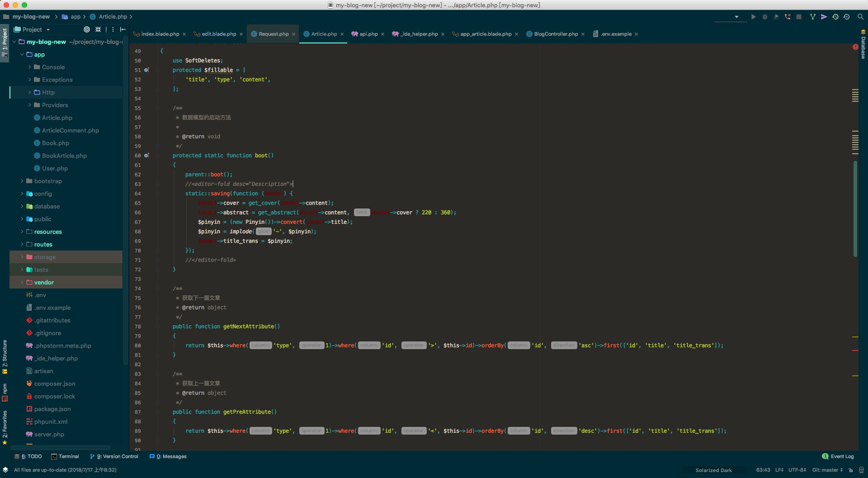Click the editor vertical scrollbar thumb

(855, 208)
